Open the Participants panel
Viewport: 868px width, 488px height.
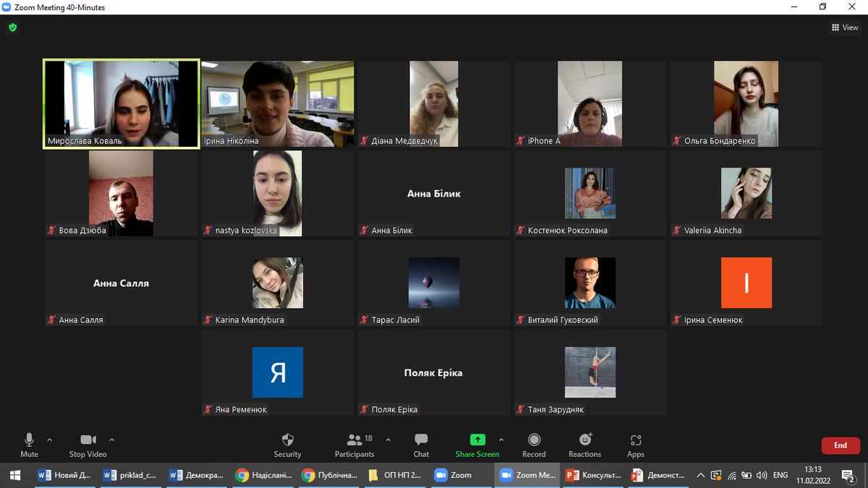tap(354, 445)
